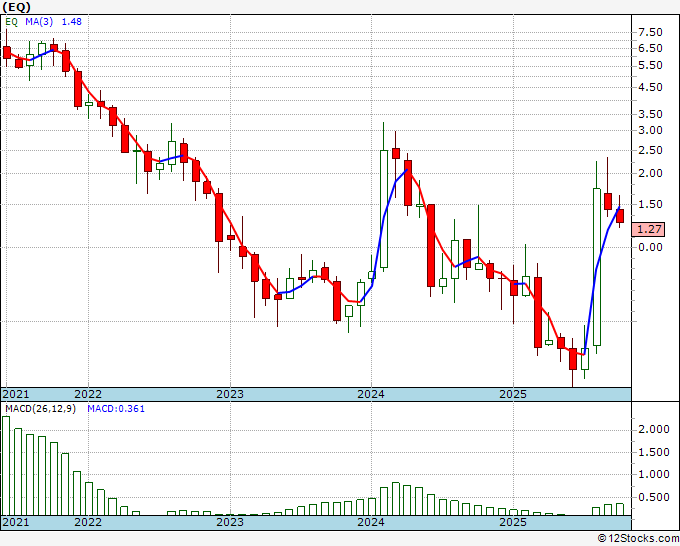Click the 2.000 MACD axis label

(x=654, y=429)
